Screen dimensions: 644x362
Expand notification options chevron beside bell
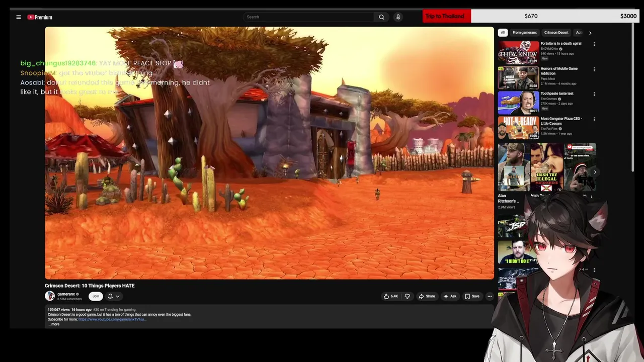coord(118,296)
